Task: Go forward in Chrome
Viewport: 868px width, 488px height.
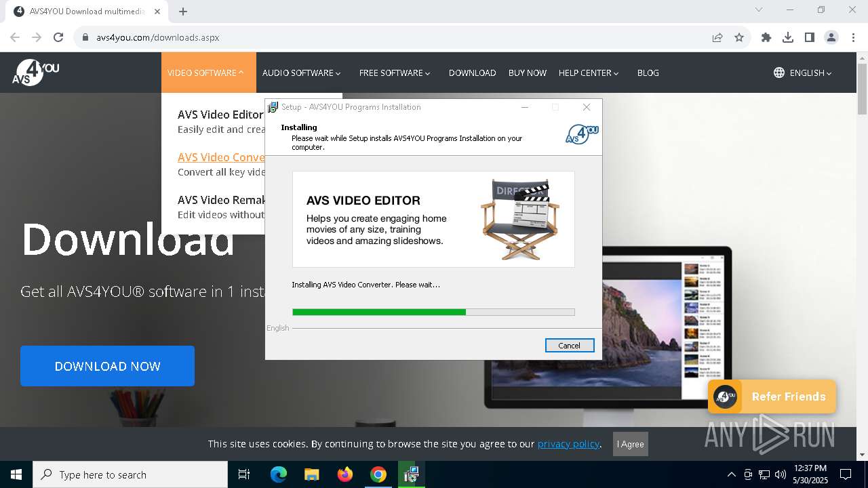Action: click(x=37, y=37)
